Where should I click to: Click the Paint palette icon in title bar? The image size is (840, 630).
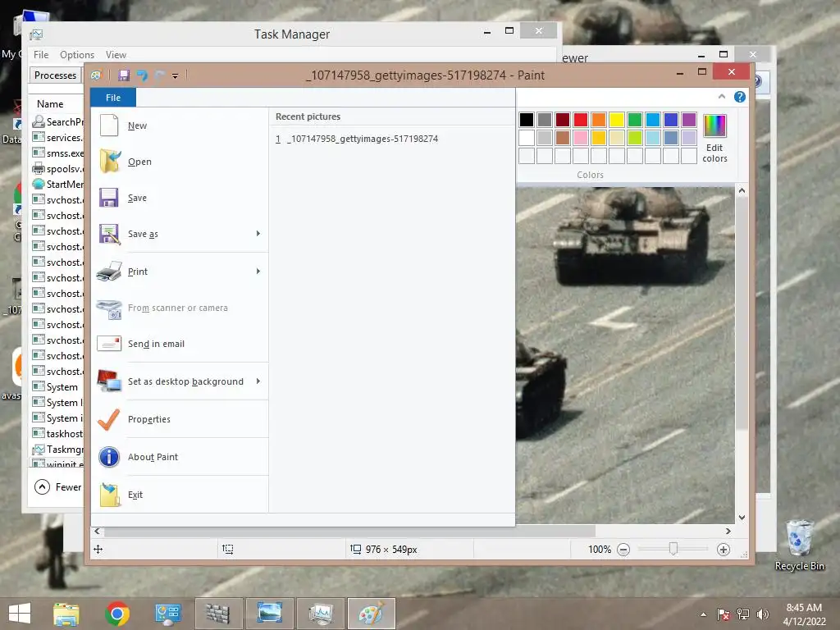click(x=96, y=75)
